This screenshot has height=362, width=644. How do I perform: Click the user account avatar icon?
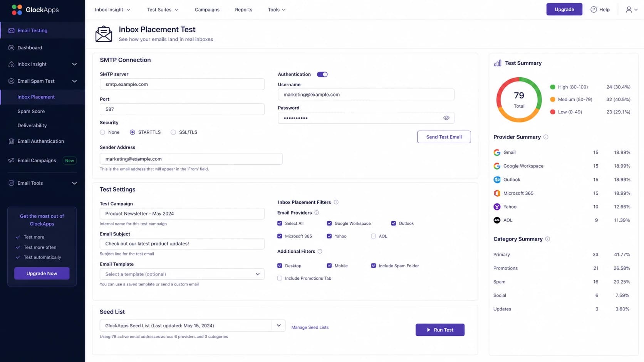(x=629, y=10)
